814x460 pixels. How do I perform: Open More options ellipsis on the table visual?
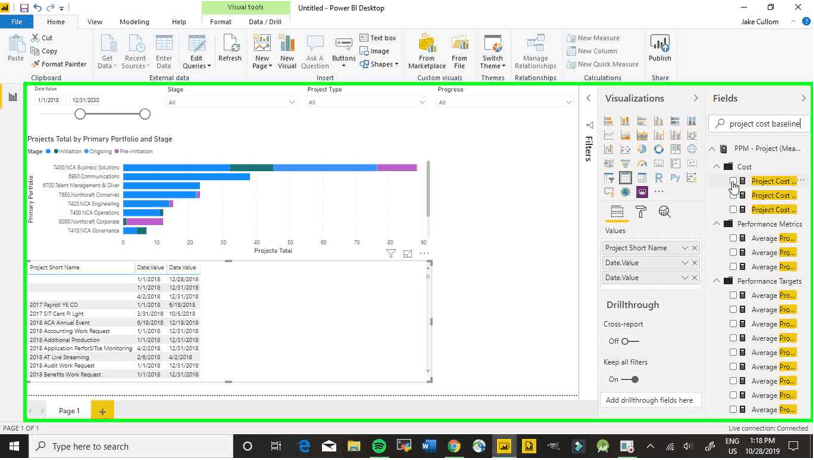424,253
